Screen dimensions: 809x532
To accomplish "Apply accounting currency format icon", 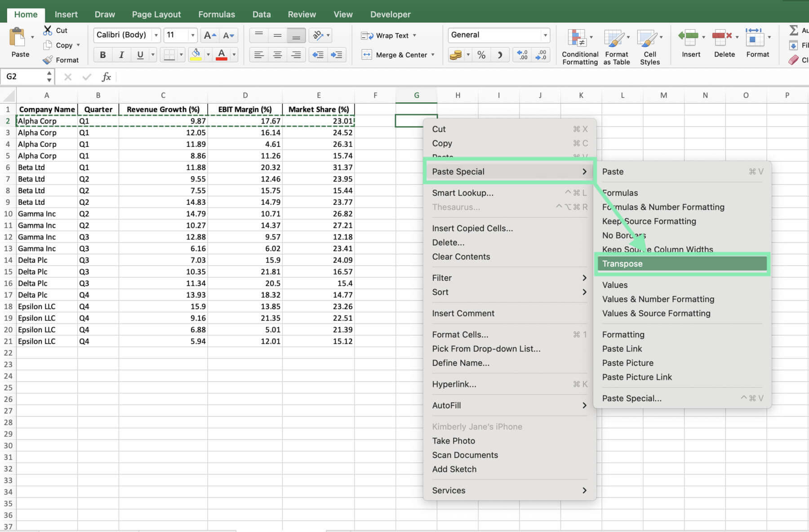I will coord(456,55).
